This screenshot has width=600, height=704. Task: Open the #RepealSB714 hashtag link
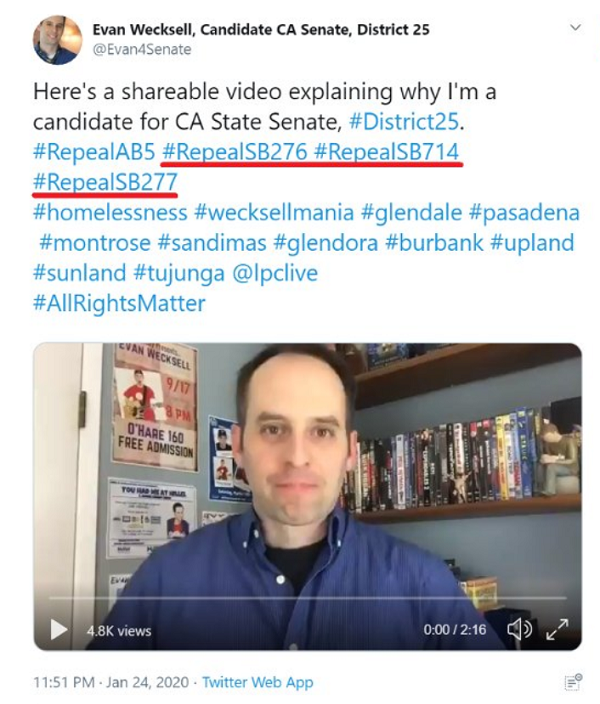387,152
